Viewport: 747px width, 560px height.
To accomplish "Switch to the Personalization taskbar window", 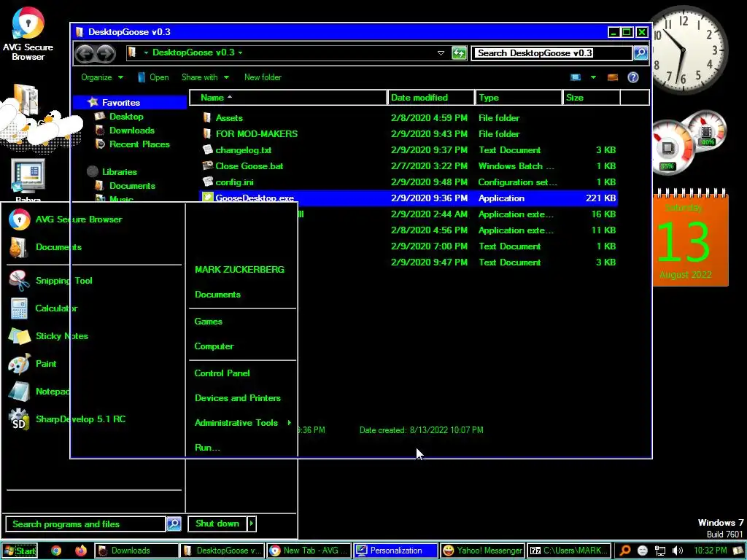I will [395, 551].
